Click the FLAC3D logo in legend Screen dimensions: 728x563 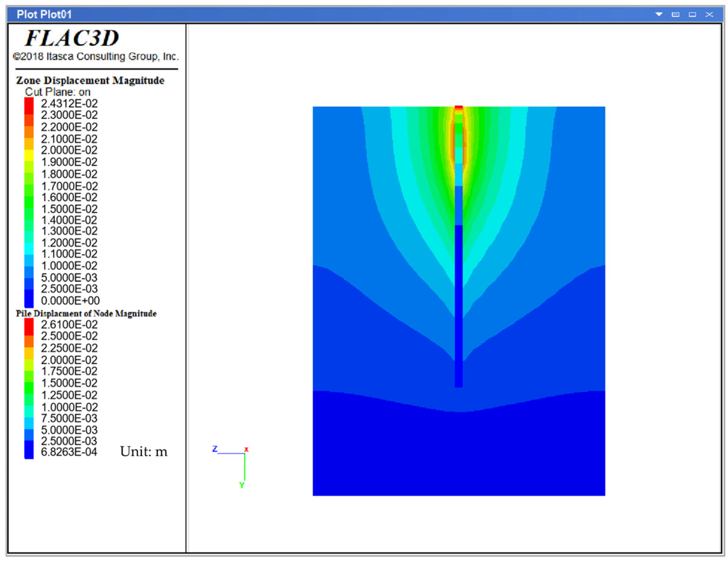coord(72,38)
